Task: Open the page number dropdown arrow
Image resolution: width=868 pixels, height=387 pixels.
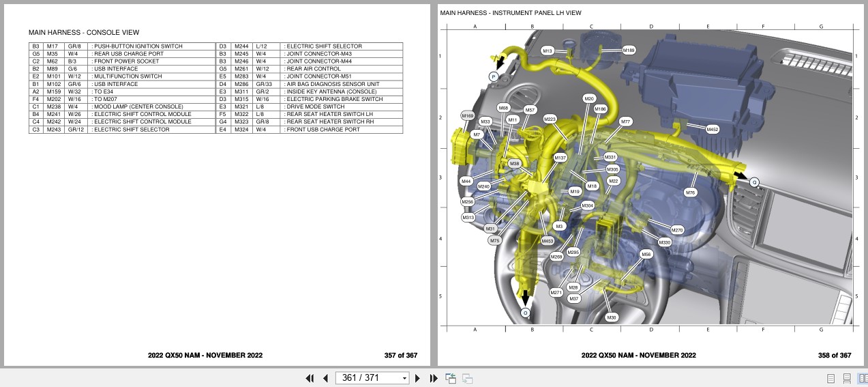Action: click(x=404, y=378)
